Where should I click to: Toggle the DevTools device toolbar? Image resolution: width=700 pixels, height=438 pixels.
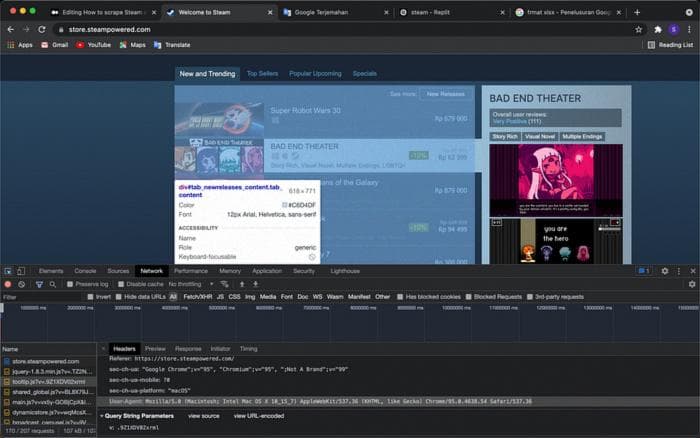[x=21, y=271]
